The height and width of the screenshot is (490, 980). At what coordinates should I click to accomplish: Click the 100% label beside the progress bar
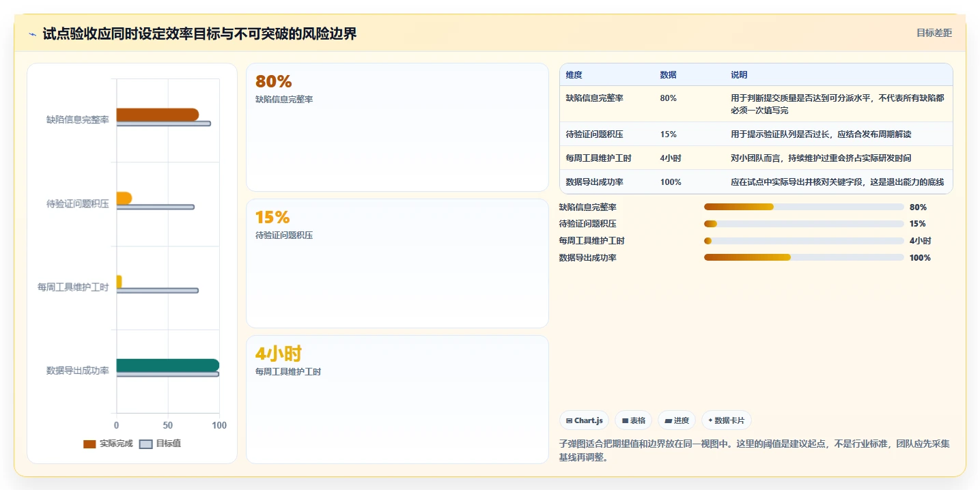tap(920, 257)
